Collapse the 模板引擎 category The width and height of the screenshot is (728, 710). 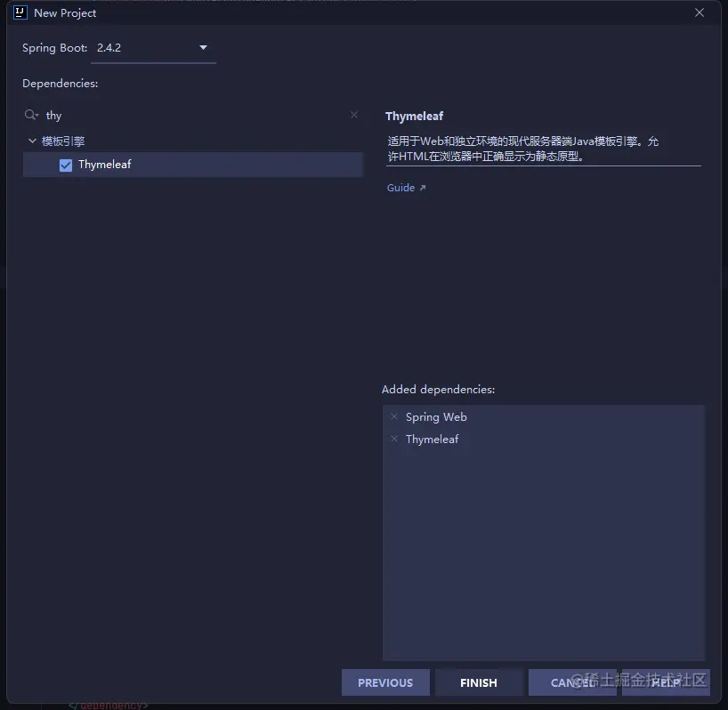[x=32, y=141]
